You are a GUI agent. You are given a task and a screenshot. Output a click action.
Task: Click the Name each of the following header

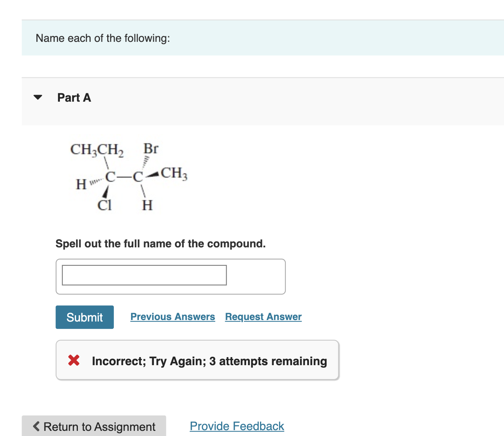[102, 38]
